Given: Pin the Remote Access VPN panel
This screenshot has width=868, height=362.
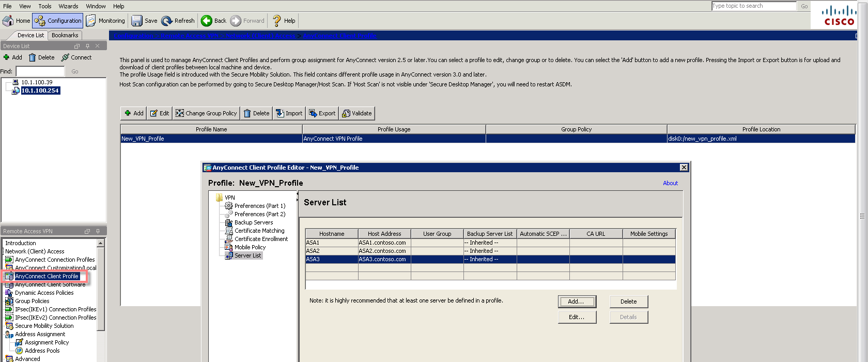Looking at the screenshot, I should pos(98,231).
